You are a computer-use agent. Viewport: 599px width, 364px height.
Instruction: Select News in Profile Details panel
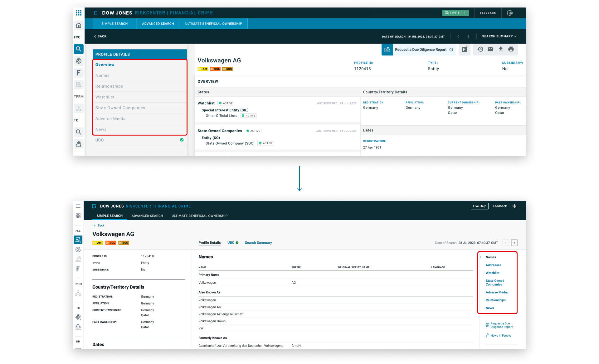(139, 129)
